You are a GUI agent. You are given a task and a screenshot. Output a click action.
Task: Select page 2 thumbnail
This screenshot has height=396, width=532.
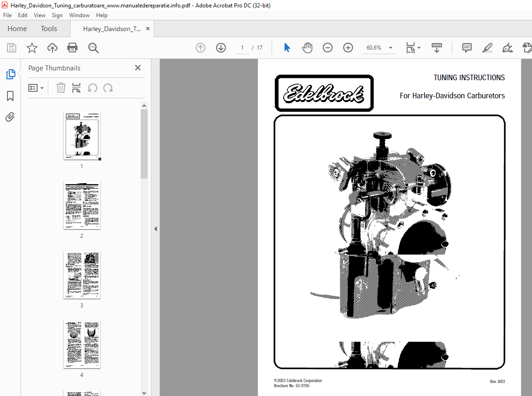tap(82, 205)
